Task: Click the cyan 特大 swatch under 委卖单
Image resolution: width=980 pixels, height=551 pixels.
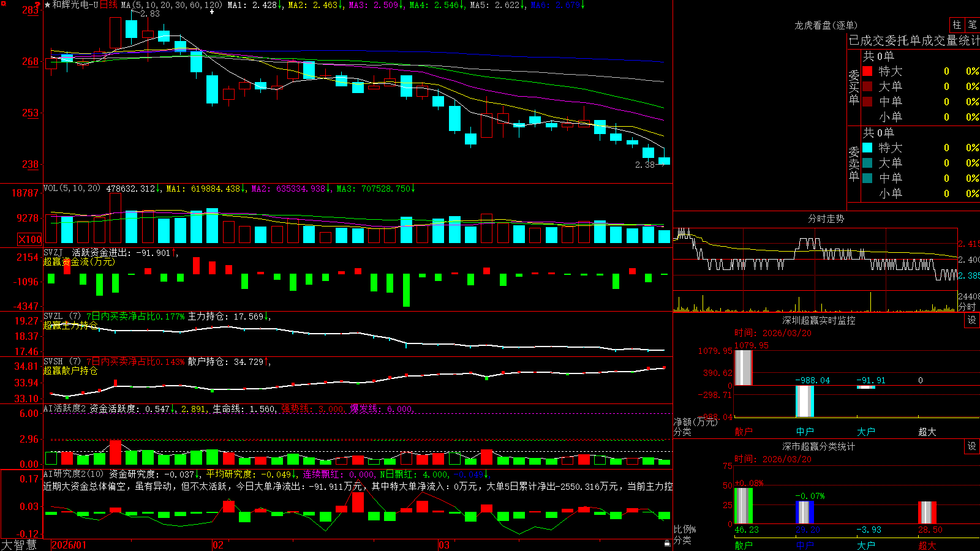Action: pyautogui.click(x=867, y=148)
